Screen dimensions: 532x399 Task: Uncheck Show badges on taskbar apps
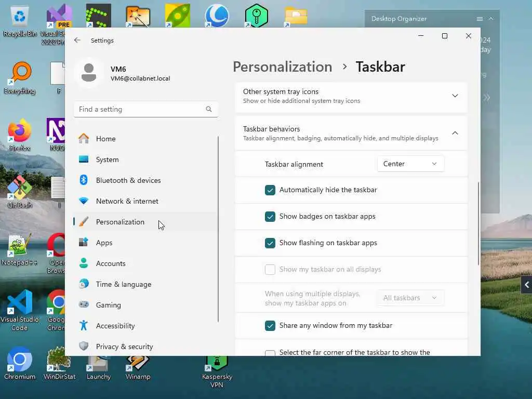pos(270,217)
